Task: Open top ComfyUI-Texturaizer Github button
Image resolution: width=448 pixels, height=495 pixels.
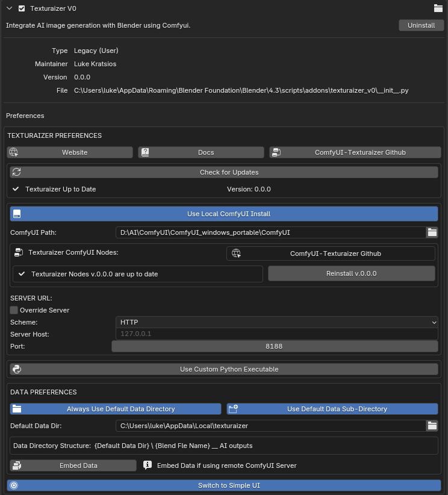Action: (355, 152)
